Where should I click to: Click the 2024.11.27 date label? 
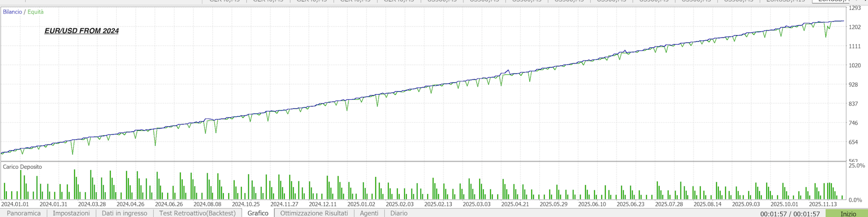pos(284,204)
